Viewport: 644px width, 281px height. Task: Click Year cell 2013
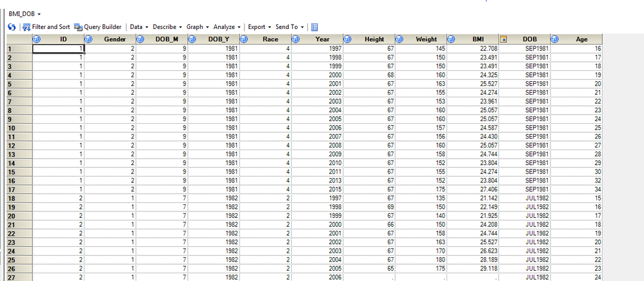pos(317,180)
